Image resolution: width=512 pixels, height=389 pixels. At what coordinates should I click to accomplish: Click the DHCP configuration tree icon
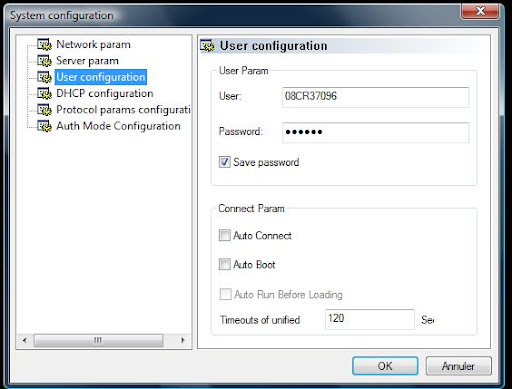[44, 93]
